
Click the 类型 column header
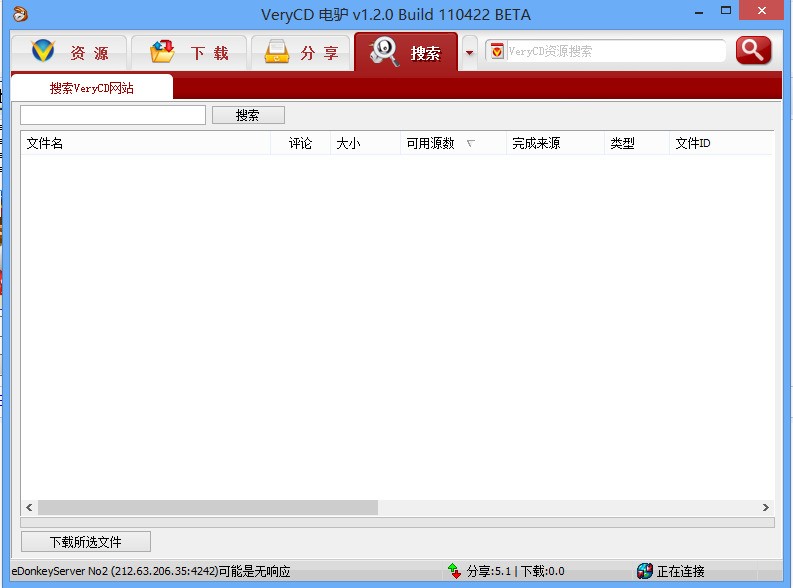tap(637, 144)
